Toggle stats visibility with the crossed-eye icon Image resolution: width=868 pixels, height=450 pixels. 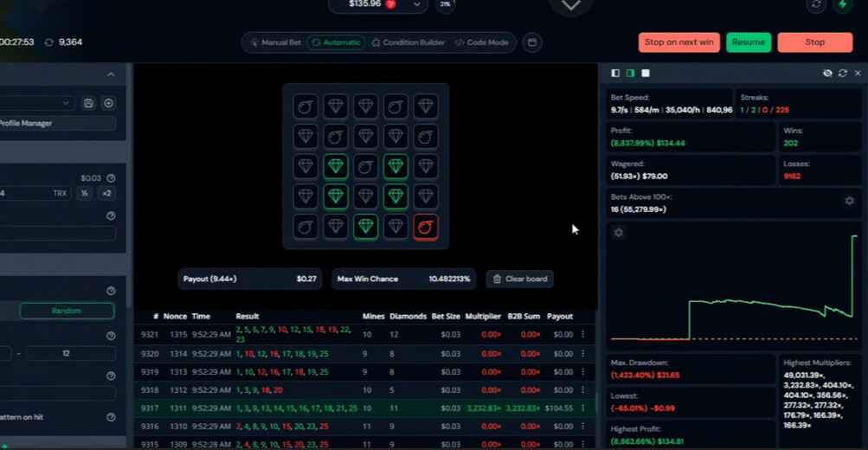(x=827, y=74)
